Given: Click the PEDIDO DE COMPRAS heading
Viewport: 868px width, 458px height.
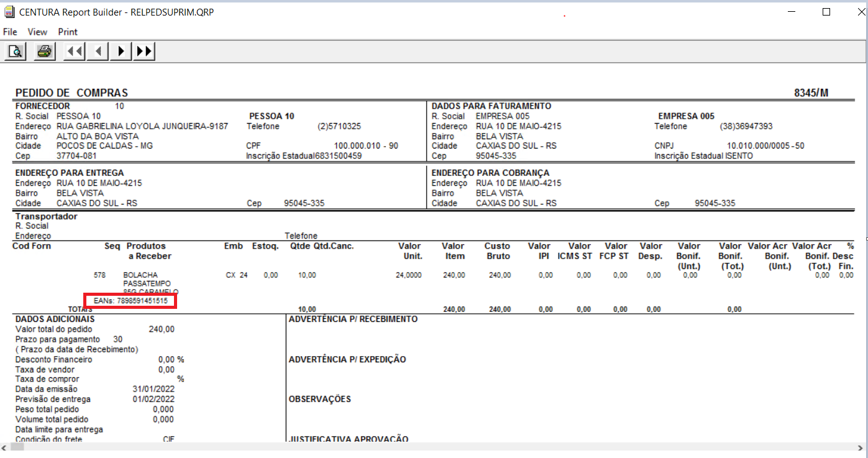Looking at the screenshot, I should tap(71, 93).
